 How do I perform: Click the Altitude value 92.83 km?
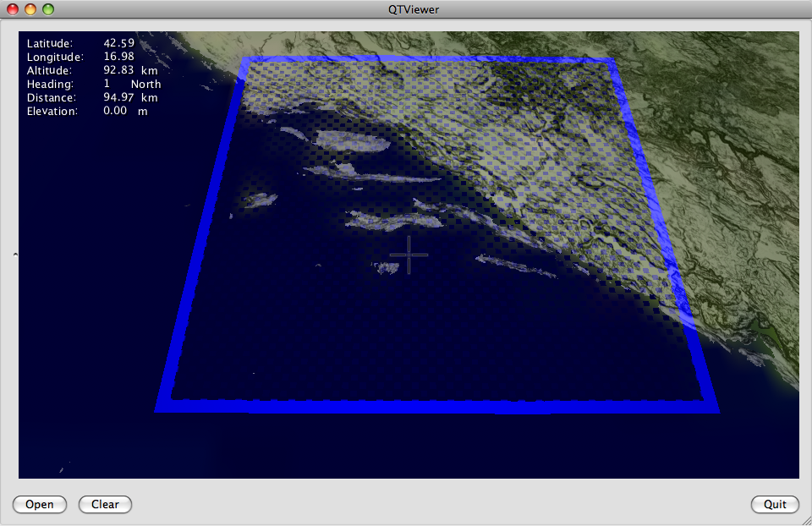(x=130, y=70)
